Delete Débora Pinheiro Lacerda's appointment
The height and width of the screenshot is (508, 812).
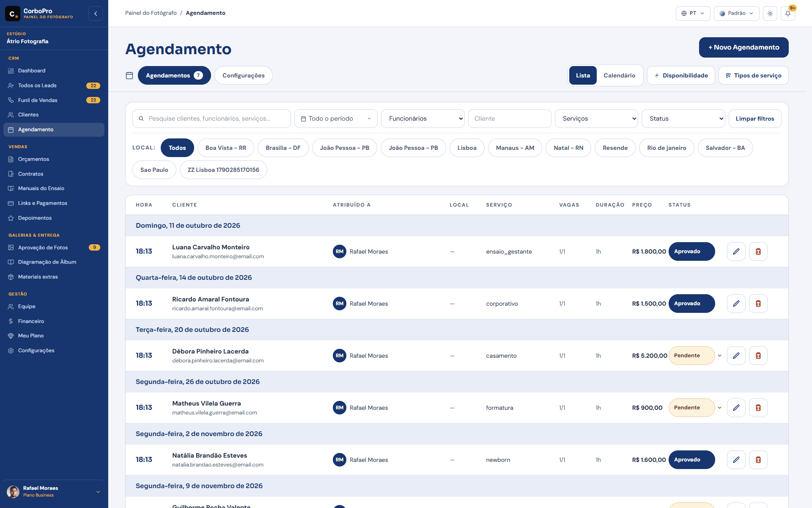pyautogui.click(x=758, y=356)
